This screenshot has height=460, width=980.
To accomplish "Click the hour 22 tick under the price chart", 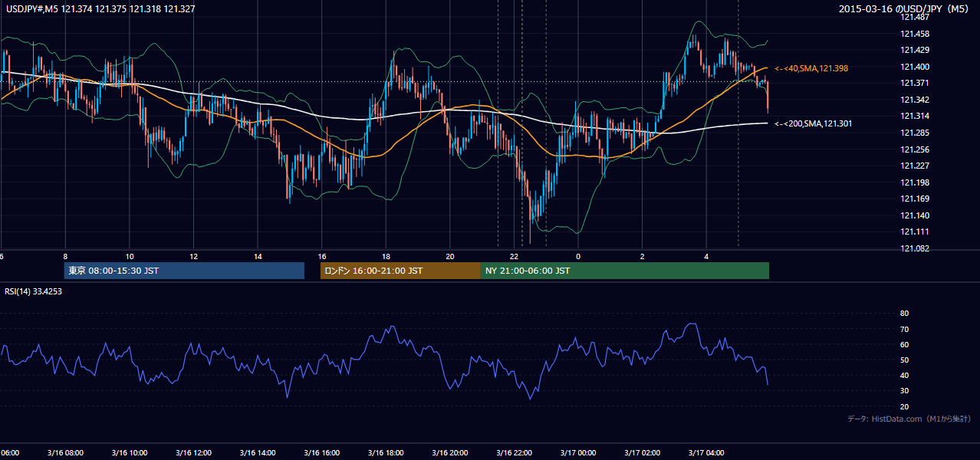I will tap(515, 256).
